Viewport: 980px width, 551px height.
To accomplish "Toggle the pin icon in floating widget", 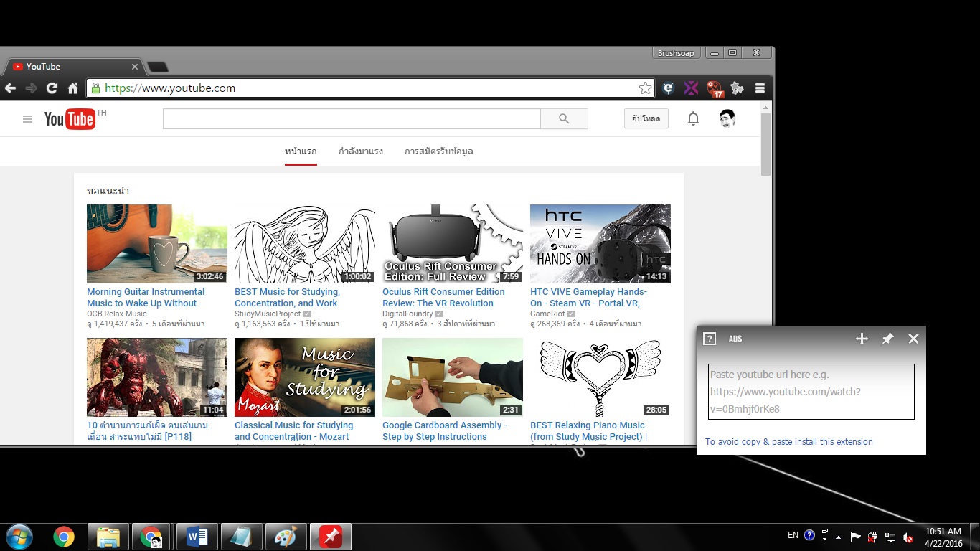I will (x=887, y=339).
